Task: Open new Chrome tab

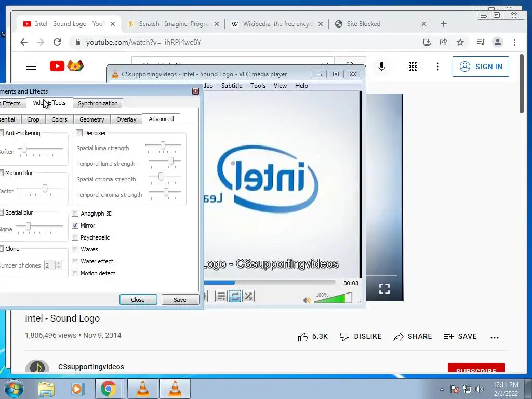Action: (x=444, y=24)
